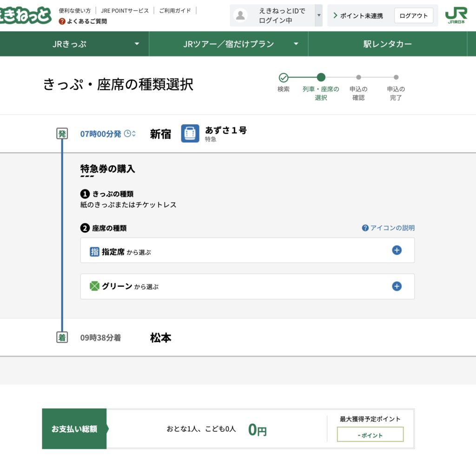476x462 pixels.
Task: Open the ご利用ガイド link
Action: pyautogui.click(x=175, y=10)
